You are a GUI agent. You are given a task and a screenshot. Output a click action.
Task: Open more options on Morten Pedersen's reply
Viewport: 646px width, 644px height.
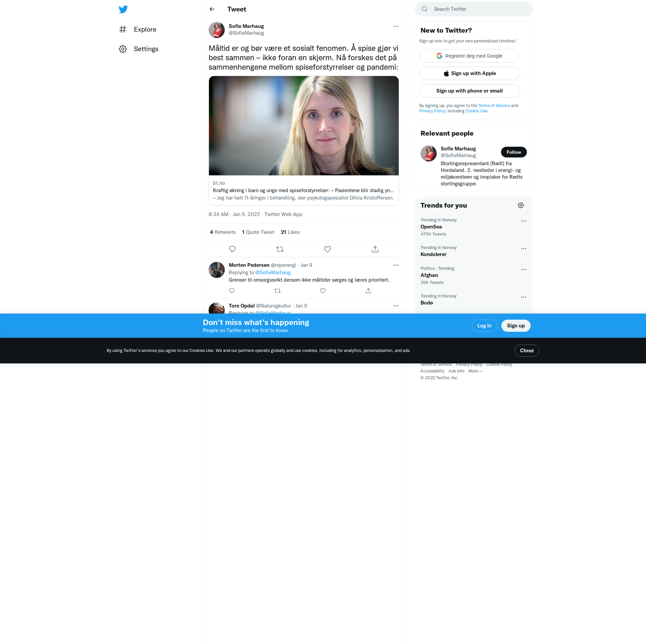click(396, 265)
